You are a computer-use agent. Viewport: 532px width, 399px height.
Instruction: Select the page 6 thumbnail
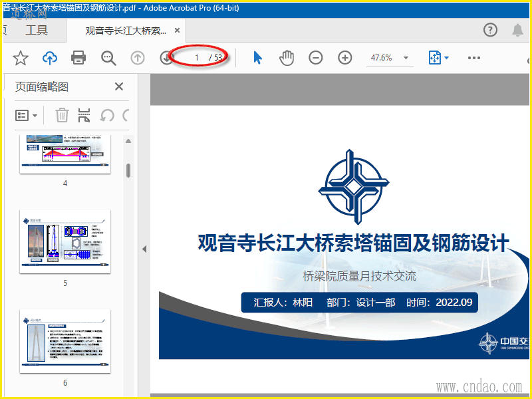pyautogui.click(x=65, y=341)
